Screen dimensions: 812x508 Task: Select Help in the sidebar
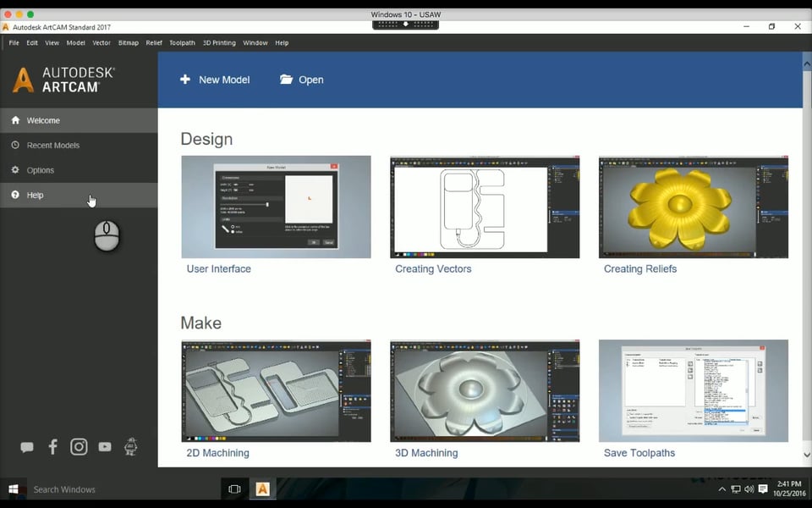click(79, 195)
